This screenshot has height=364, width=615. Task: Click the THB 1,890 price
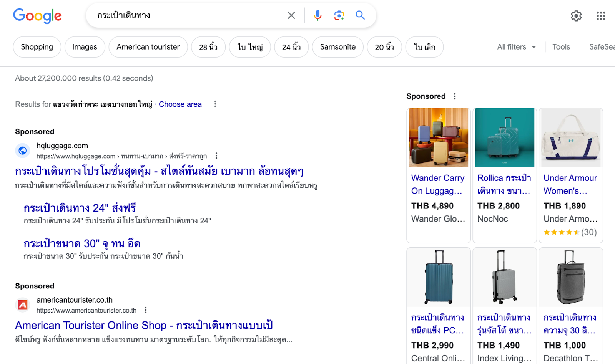565,206
